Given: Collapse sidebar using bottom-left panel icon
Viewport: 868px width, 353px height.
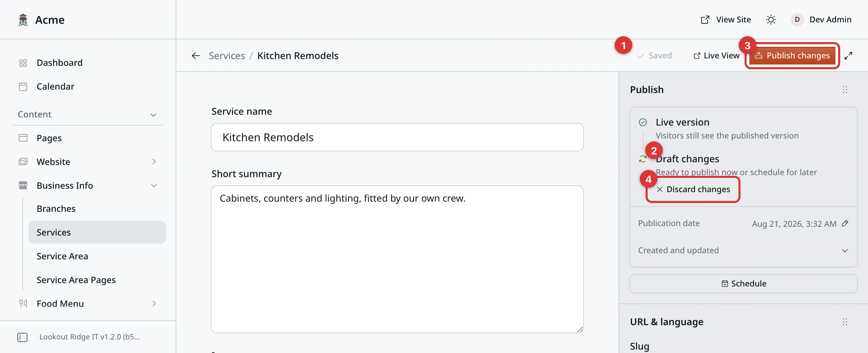Looking at the screenshot, I should pyautogui.click(x=22, y=337).
